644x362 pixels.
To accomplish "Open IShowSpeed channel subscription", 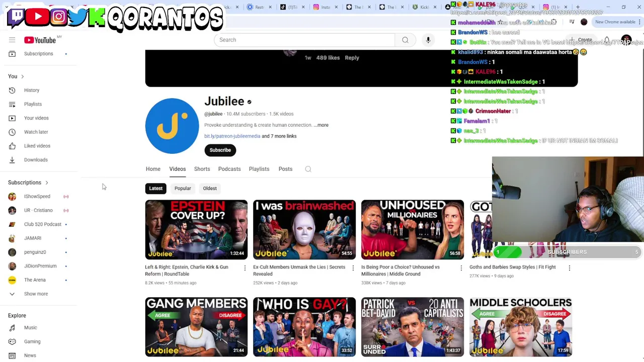I will (38, 197).
